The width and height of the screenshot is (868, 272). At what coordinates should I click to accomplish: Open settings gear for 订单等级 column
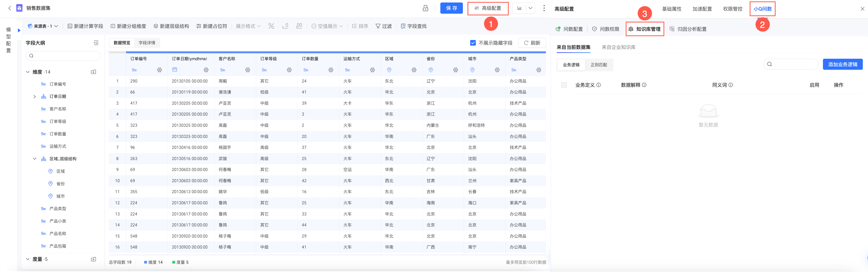point(289,70)
